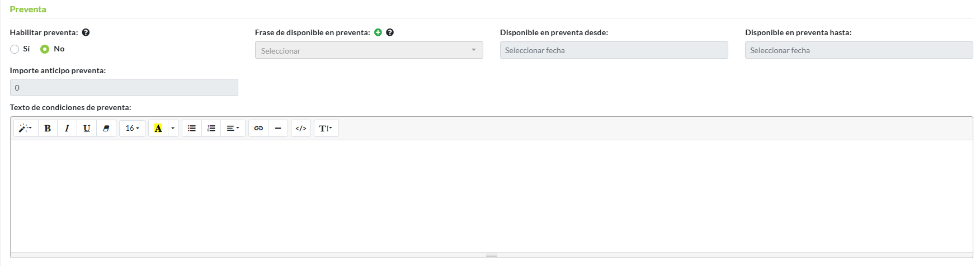
Task: Click the 'Importe anticipo preventa:' label
Action: (x=58, y=70)
